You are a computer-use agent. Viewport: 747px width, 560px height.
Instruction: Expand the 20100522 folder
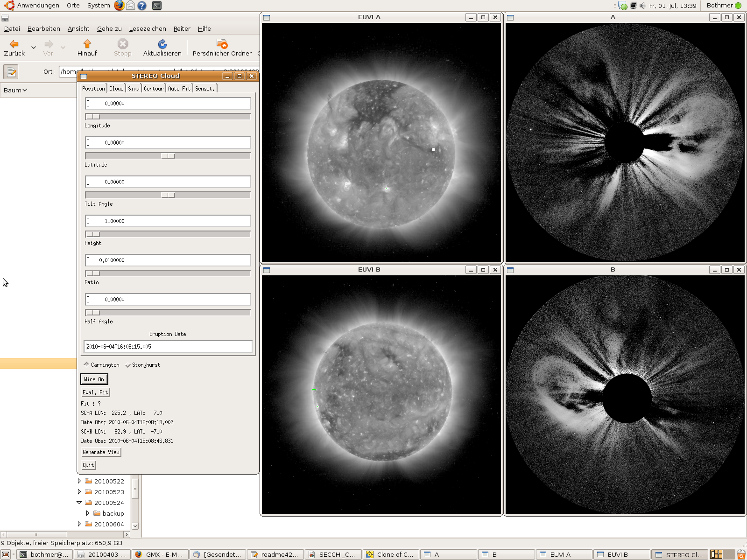pyautogui.click(x=79, y=481)
